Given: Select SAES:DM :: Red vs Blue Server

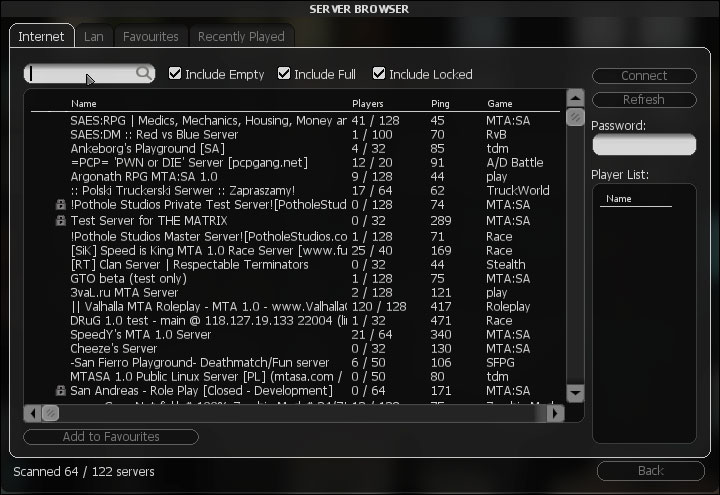Looking at the screenshot, I should pyautogui.click(x=295, y=135).
